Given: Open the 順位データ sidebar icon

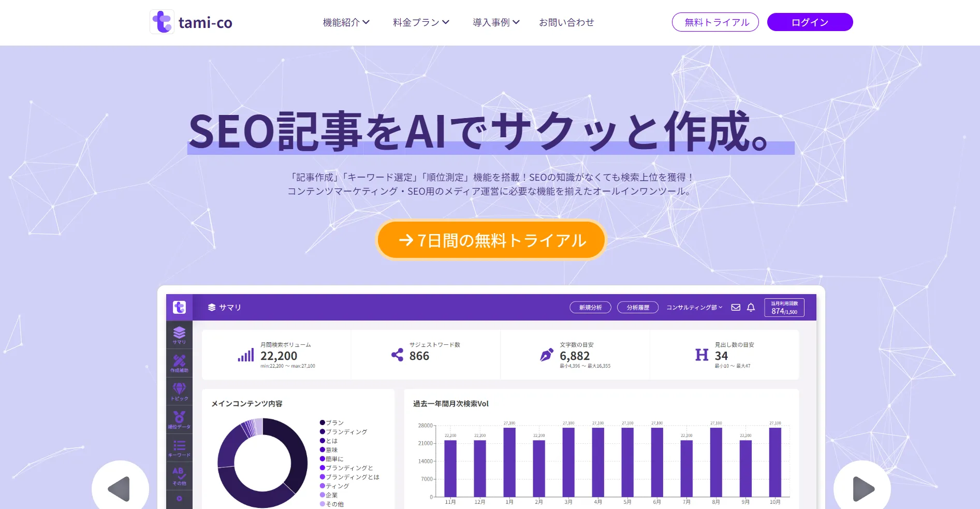Looking at the screenshot, I should 179,420.
